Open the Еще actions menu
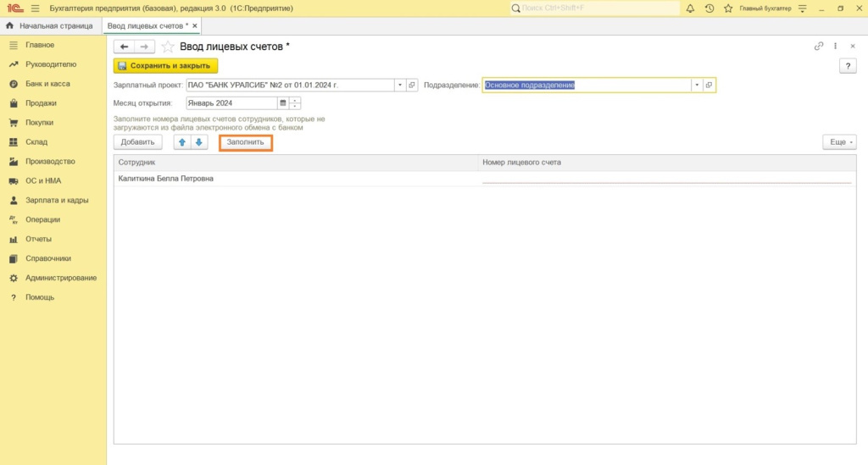Viewport: 868px width, 465px height. [x=839, y=142]
